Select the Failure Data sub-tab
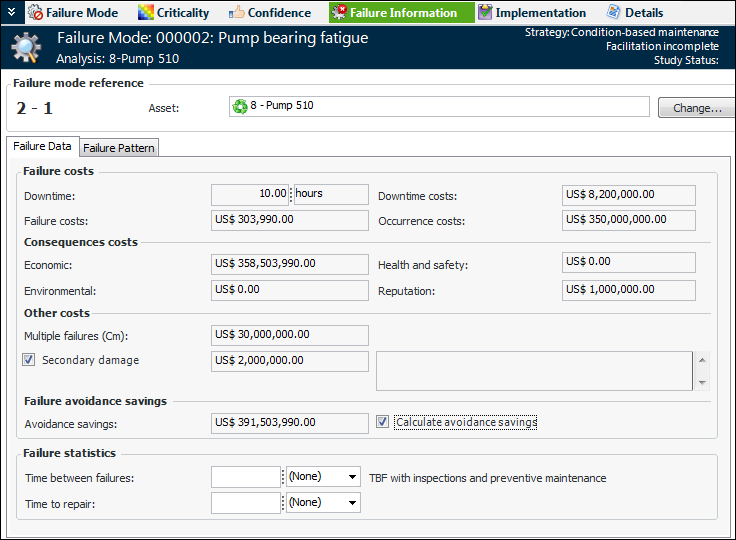 pos(42,147)
